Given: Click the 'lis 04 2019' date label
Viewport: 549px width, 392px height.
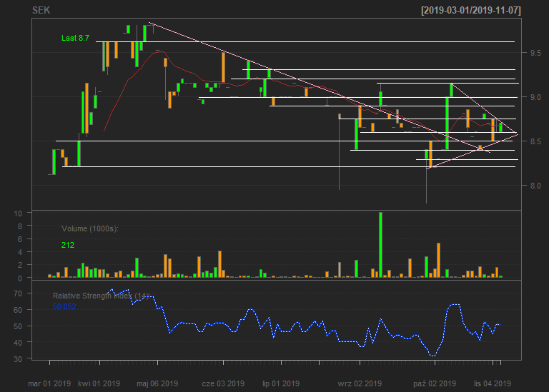Looking at the screenshot, I should 493,383.
